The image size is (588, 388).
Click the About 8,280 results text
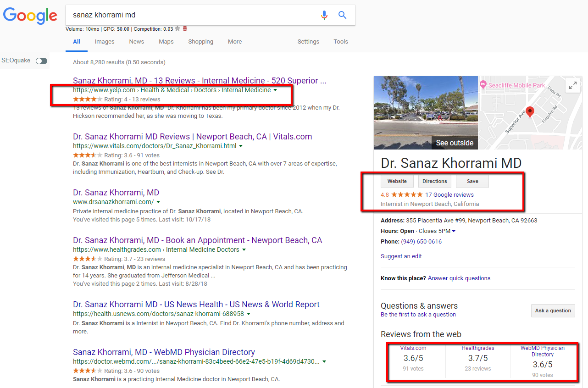tap(119, 62)
